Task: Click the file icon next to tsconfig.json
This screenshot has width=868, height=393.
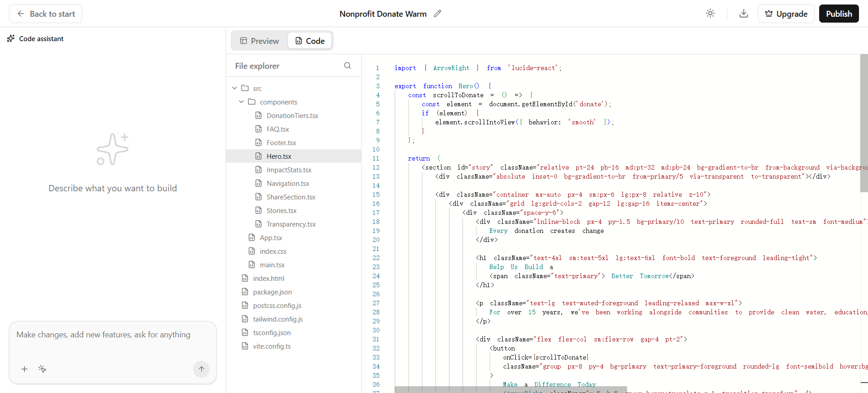Action: coord(245,332)
